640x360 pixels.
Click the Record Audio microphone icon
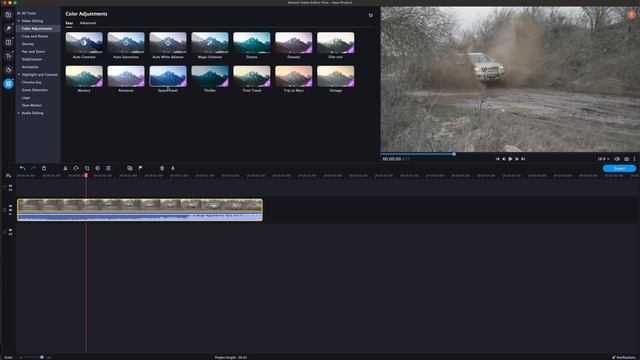click(173, 168)
